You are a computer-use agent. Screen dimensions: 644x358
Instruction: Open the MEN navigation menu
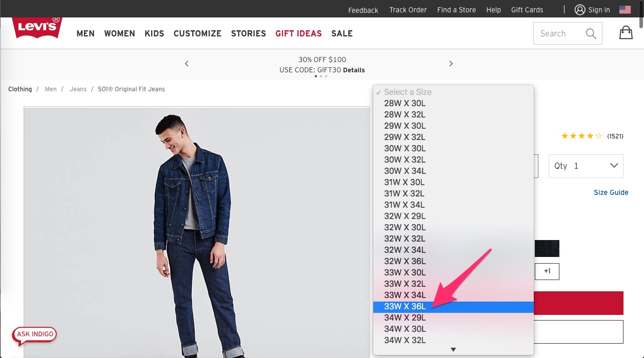pyautogui.click(x=86, y=34)
